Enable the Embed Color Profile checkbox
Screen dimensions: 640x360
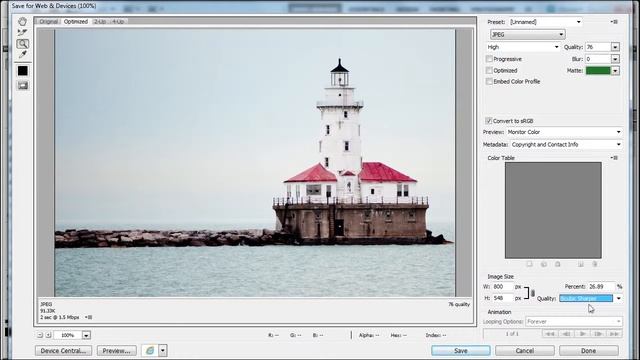[489, 81]
